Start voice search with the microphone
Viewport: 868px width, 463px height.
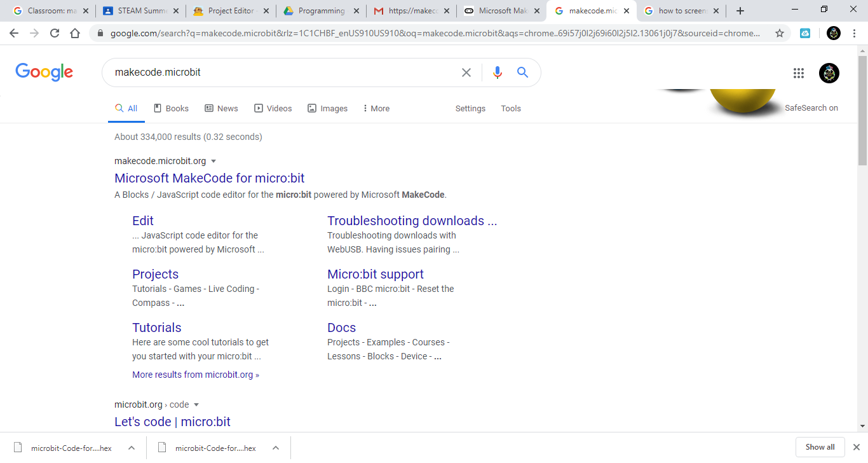pyautogui.click(x=498, y=73)
